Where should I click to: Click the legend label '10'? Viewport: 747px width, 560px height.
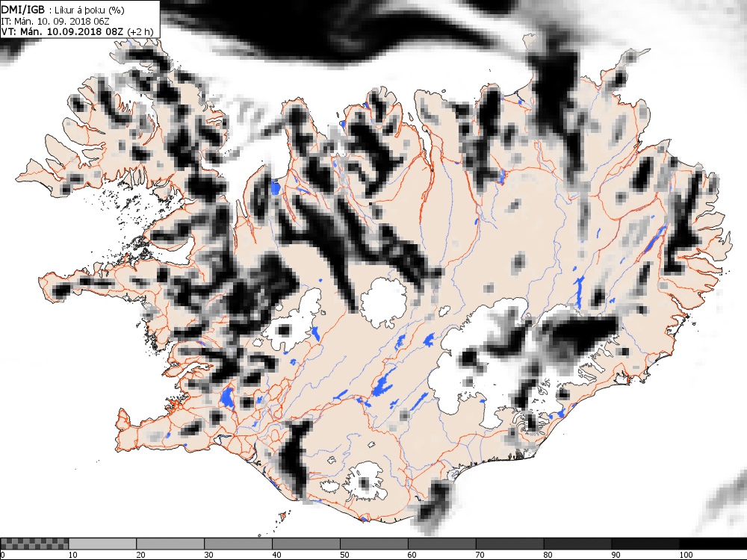click(x=72, y=555)
